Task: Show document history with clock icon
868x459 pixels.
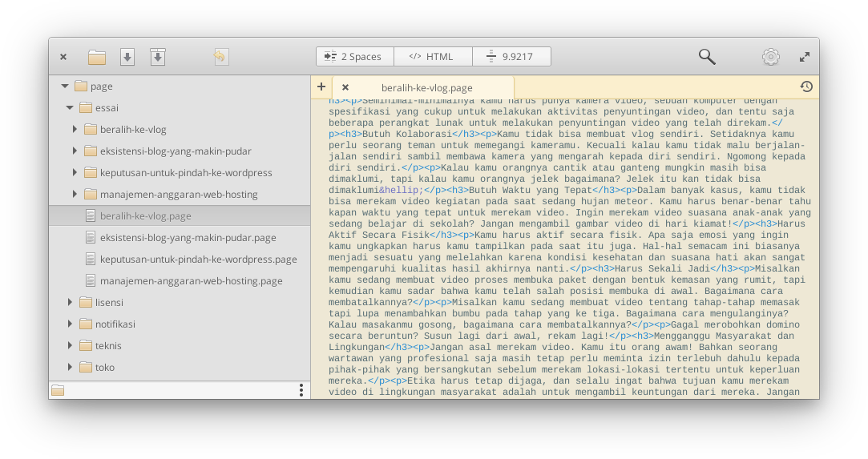Action: (806, 87)
